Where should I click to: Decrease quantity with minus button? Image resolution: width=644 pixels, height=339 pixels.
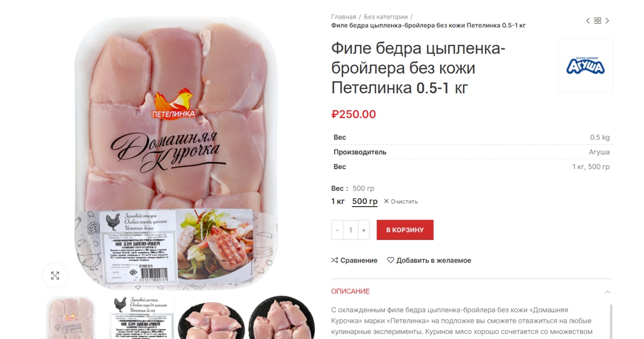pos(337,230)
